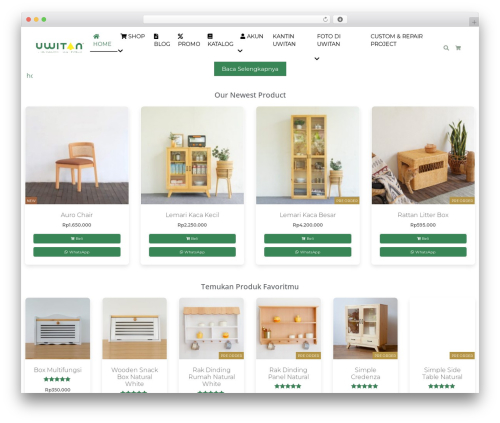Open Wooden Snack Box Natural White image

[135, 328]
